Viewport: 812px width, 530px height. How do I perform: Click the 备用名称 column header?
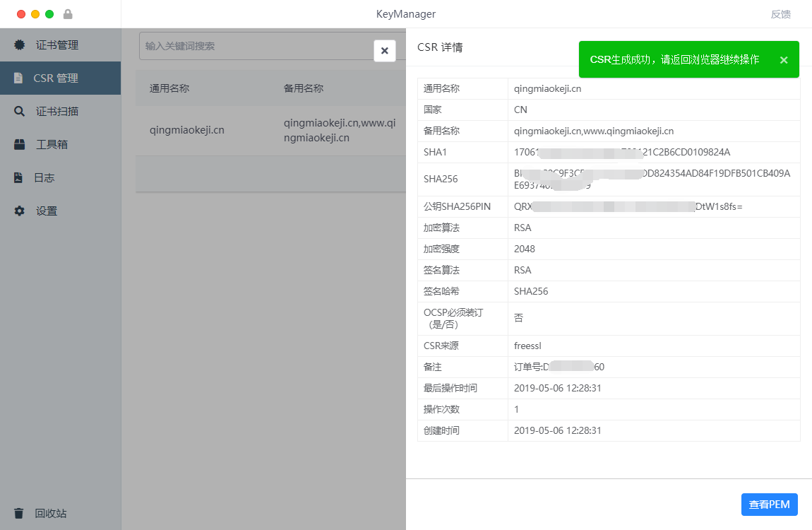tap(304, 88)
